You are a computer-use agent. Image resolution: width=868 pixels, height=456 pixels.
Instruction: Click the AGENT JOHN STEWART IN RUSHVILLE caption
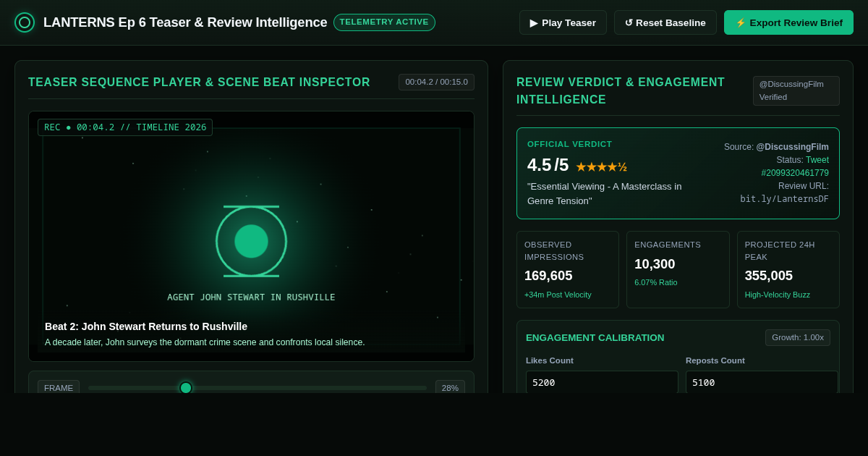point(251,297)
